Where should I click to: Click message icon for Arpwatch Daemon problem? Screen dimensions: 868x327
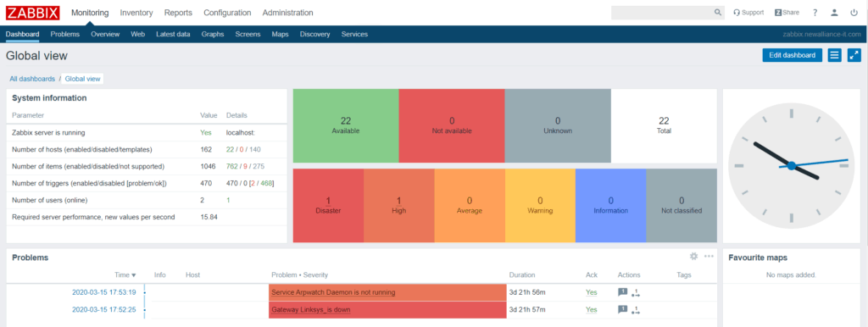pyautogui.click(x=622, y=293)
